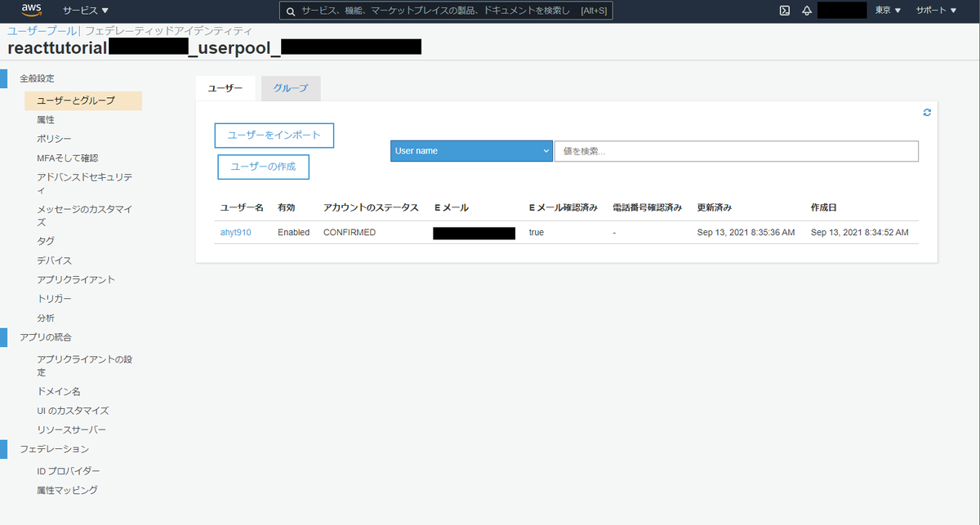Open フェデレーティッドアイデンティティ breadcrumb link
980x525 pixels.
[x=168, y=30]
